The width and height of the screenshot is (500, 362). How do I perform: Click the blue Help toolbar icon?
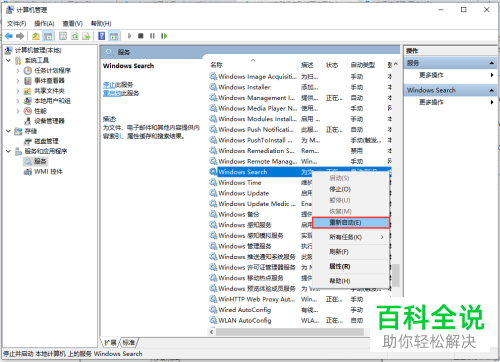102,36
